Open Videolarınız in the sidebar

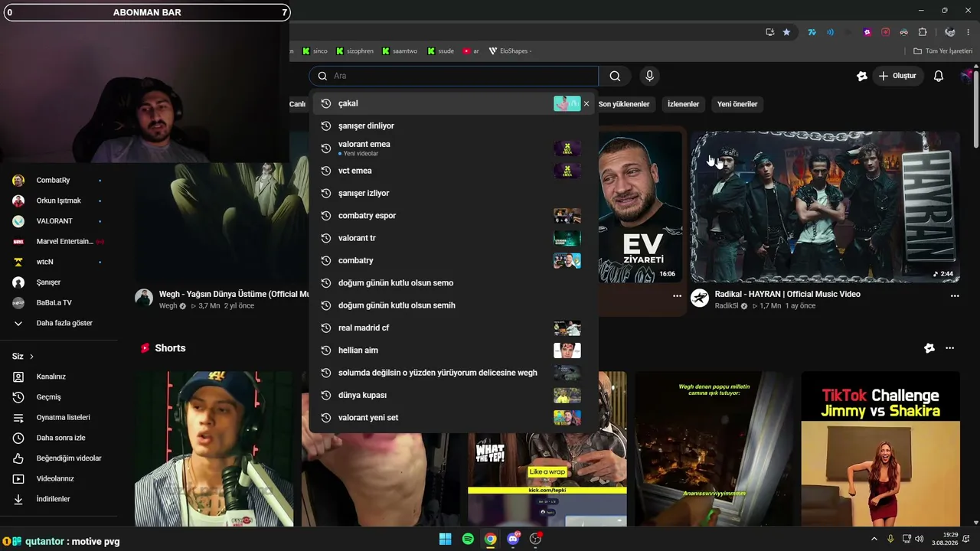coord(55,478)
